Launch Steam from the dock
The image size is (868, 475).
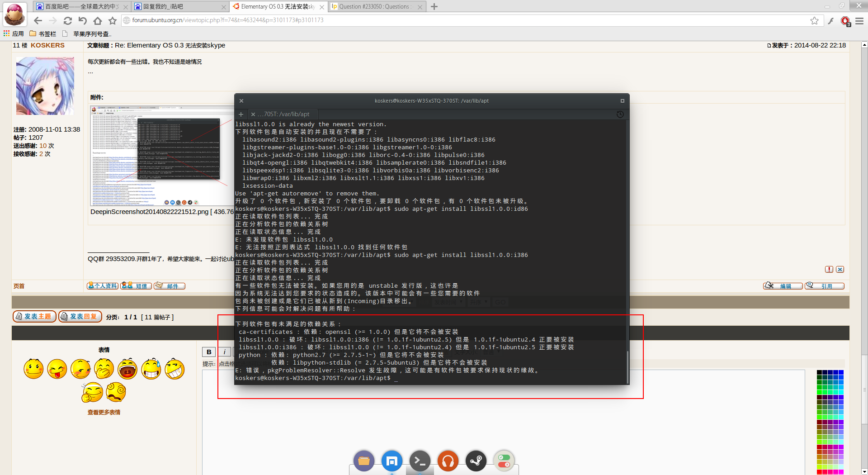(x=476, y=461)
